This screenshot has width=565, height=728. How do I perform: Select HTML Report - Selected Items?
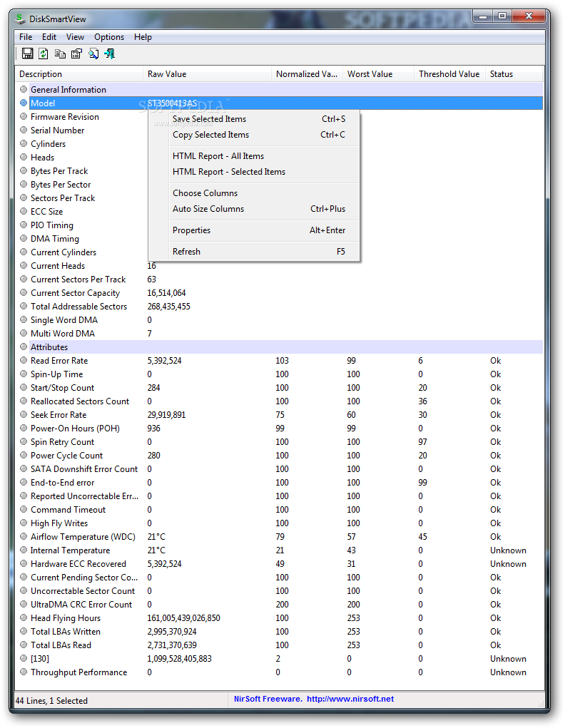pos(254,172)
